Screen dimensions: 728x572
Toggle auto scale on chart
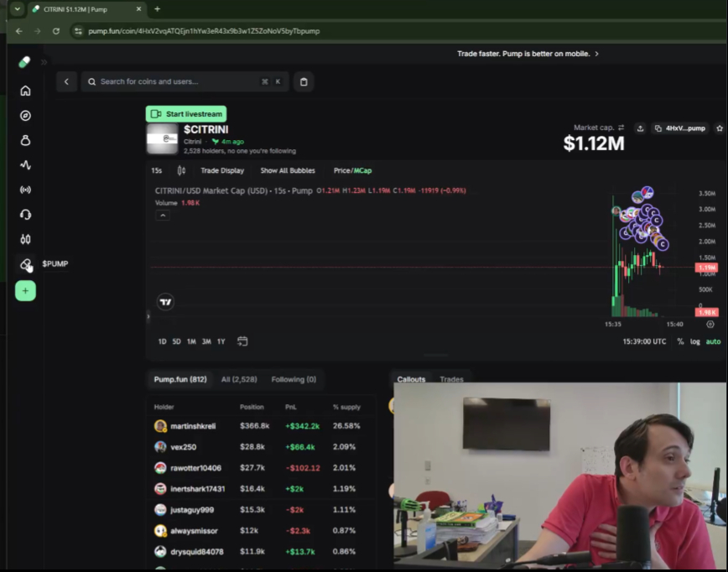pos(713,341)
